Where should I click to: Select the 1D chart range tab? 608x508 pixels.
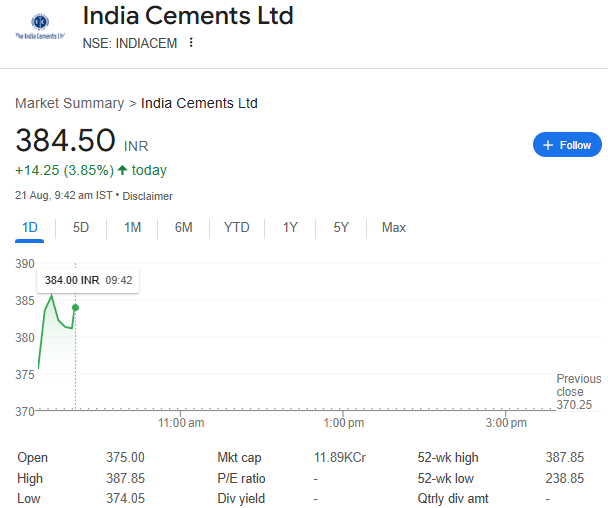click(29, 227)
